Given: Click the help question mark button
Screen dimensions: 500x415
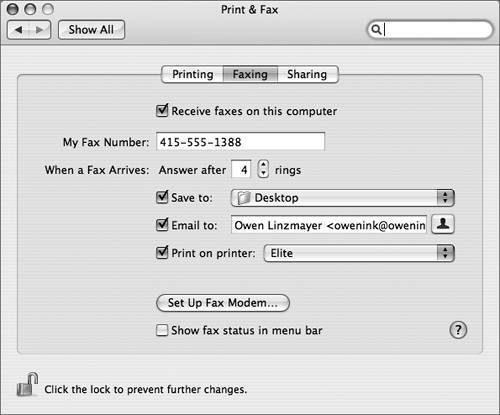Looking at the screenshot, I should 458,330.
